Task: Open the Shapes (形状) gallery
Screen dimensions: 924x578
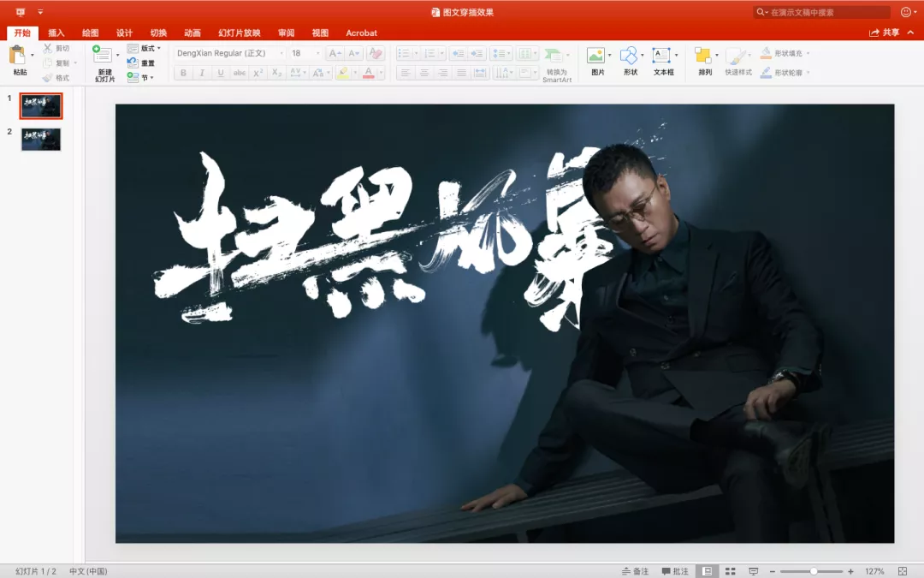Action: [x=631, y=62]
